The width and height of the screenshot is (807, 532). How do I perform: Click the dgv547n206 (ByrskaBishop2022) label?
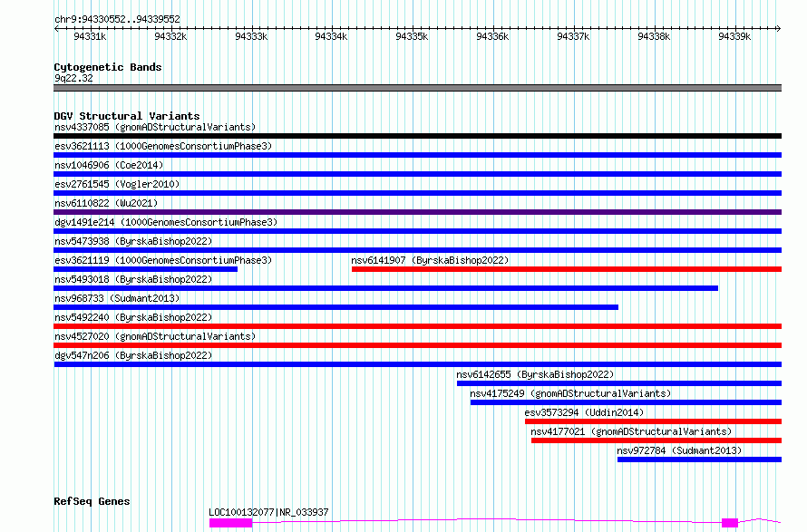click(x=133, y=355)
